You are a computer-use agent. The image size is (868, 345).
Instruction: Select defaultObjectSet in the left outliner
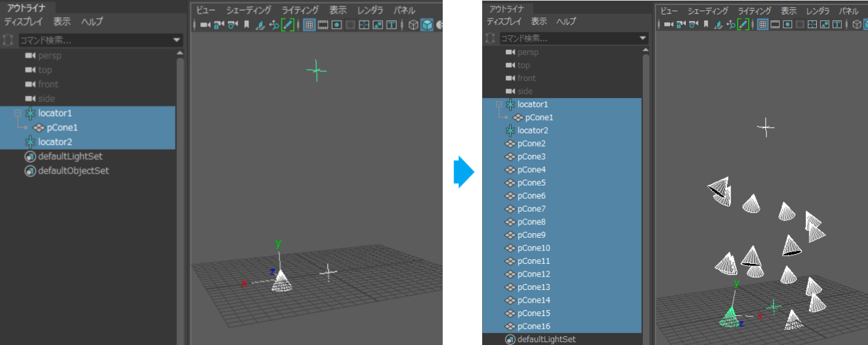pos(73,171)
